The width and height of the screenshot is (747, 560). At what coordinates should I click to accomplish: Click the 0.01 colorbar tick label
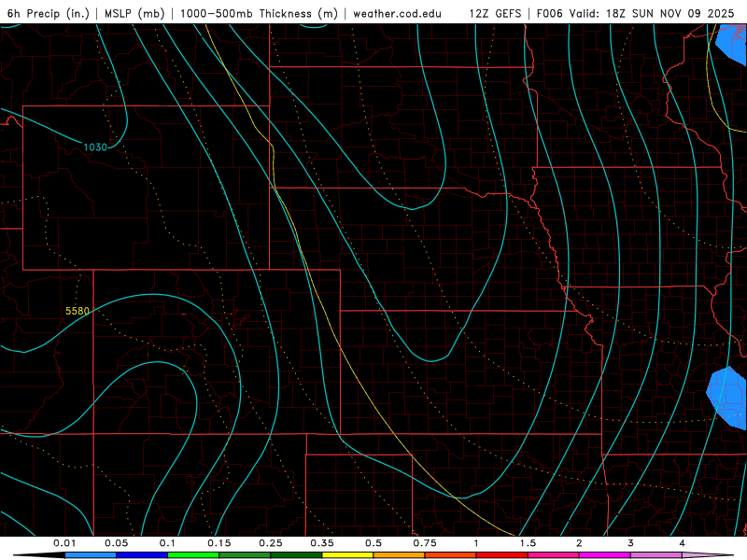(x=64, y=543)
